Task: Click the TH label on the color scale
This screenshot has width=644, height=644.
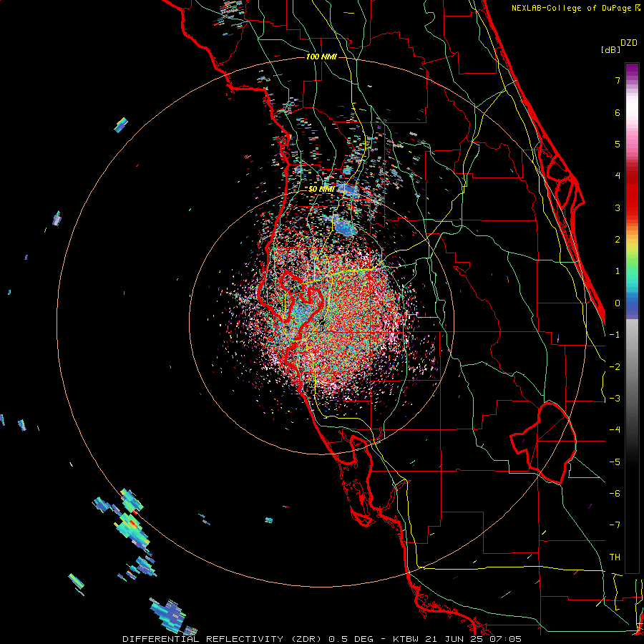Action: [615, 557]
